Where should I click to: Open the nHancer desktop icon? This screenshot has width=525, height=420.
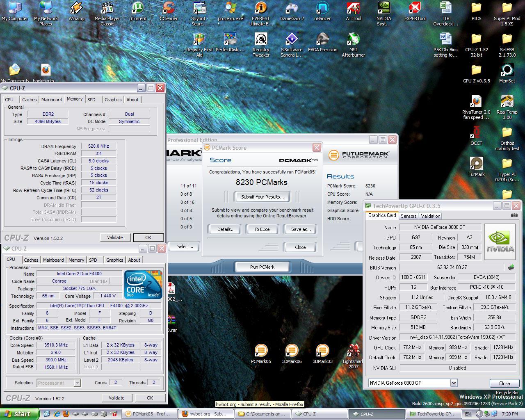[322, 11]
